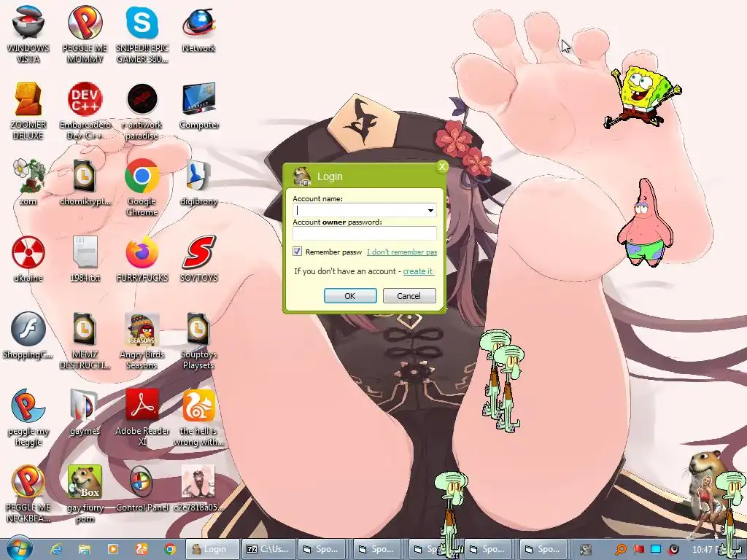Open the zom desktop shortcut
Image resolution: width=747 pixels, height=560 pixels.
[x=28, y=182]
